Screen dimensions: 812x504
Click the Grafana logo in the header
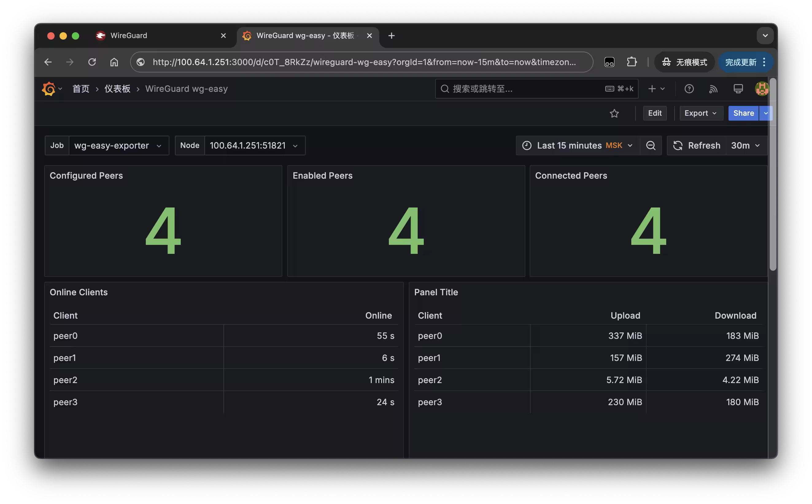point(49,89)
